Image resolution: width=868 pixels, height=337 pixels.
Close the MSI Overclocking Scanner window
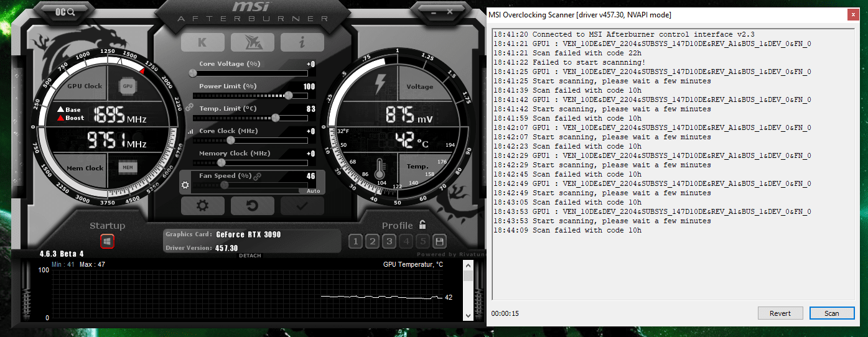[852, 14]
